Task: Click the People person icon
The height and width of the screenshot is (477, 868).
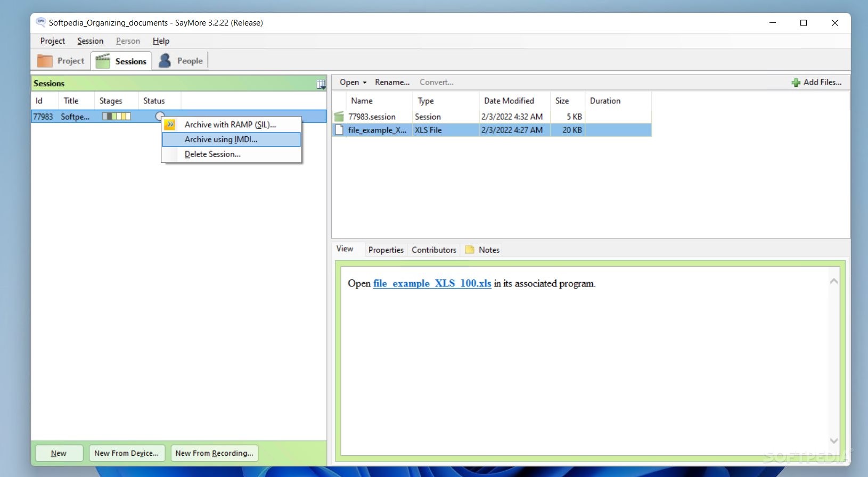Action: click(x=165, y=61)
